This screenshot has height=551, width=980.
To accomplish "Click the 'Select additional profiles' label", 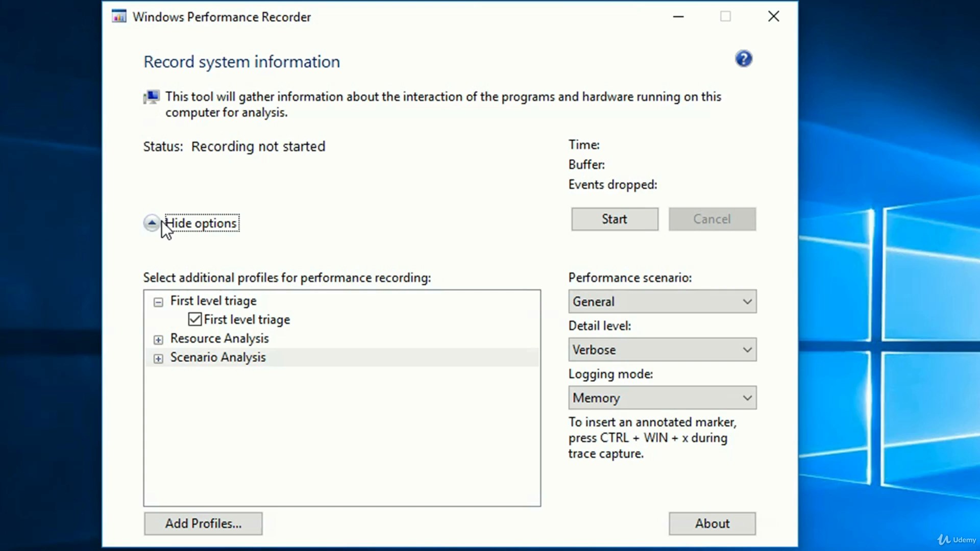I will (x=287, y=278).
